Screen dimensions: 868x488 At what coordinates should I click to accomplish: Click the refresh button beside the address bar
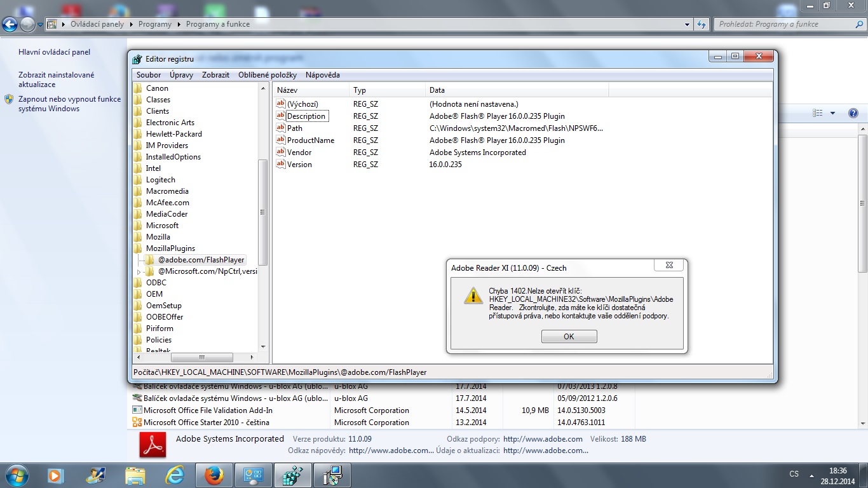(x=702, y=24)
